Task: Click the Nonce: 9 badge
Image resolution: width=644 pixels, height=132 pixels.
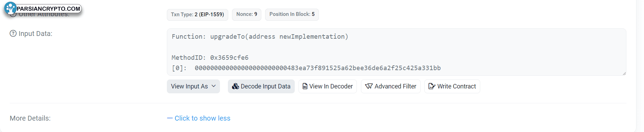Action: coord(247,15)
